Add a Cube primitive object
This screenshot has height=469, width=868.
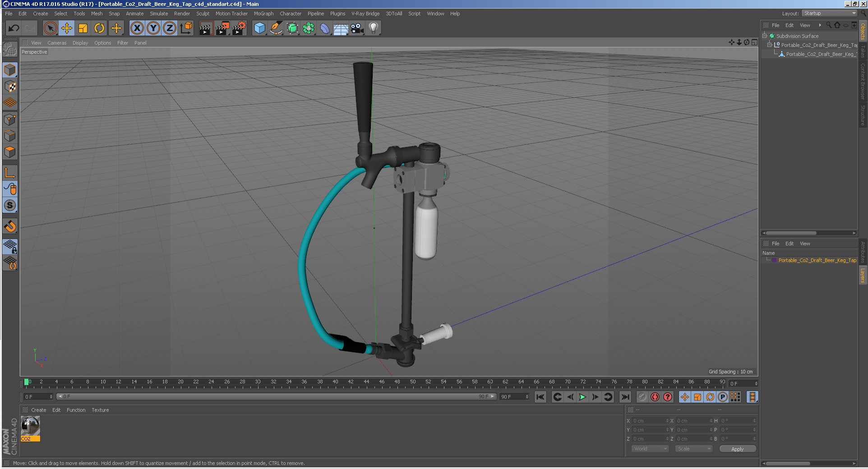click(x=259, y=28)
